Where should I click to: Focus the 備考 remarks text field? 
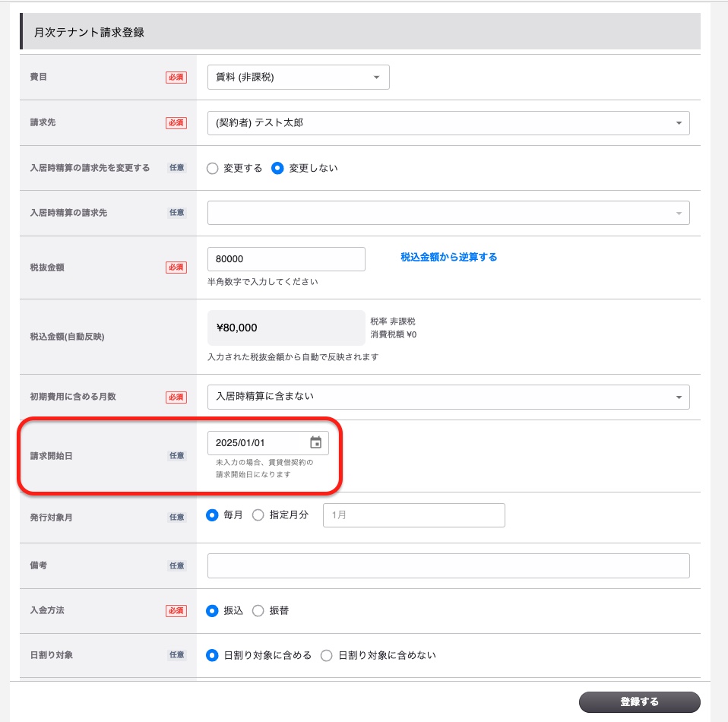[x=448, y=565]
